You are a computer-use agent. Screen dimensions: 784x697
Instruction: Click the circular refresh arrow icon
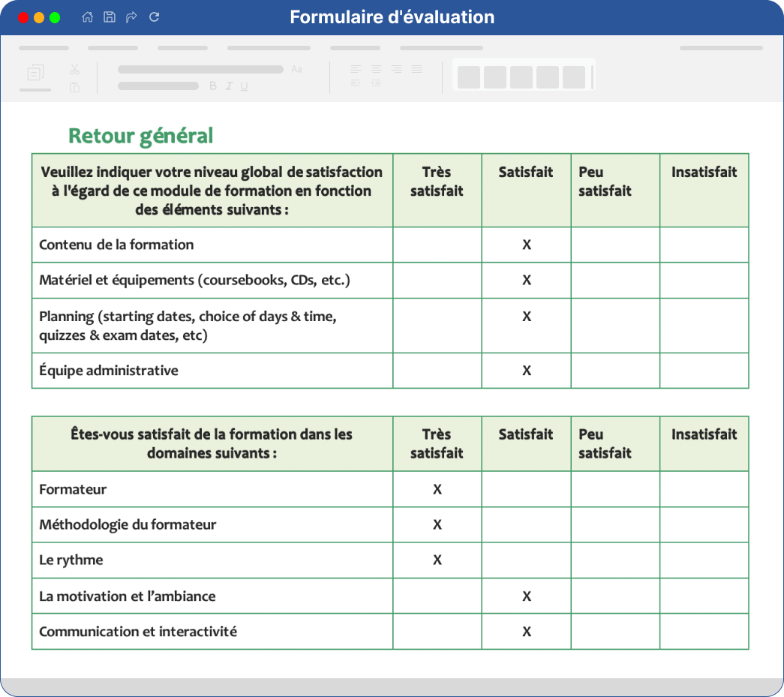pyautogui.click(x=155, y=17)
